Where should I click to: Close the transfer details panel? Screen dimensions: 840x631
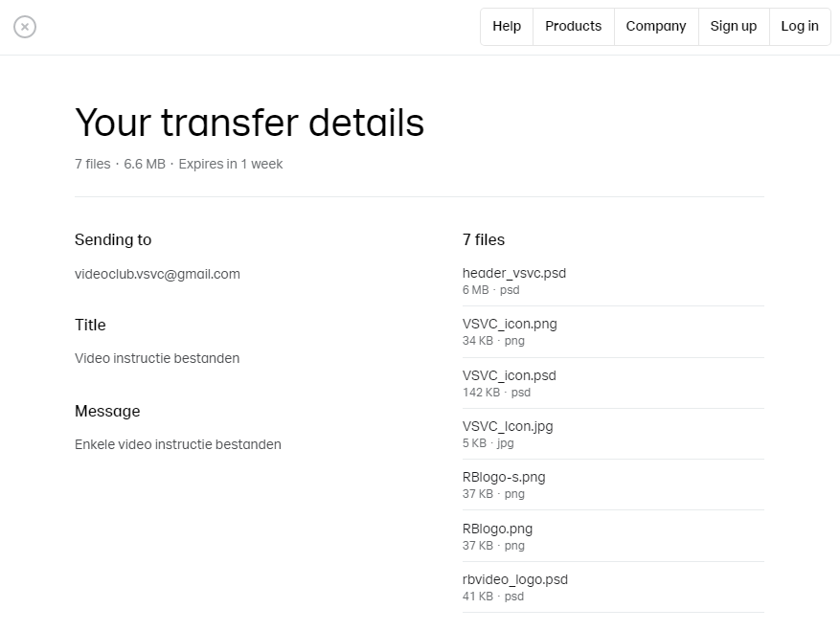coord(25,27)
